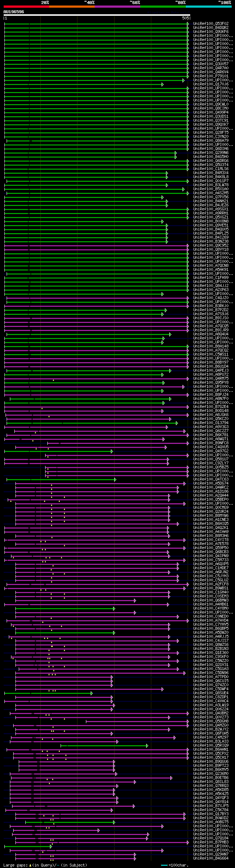This screenshot has height=868, width=235.
Task: Select label UniRef100_C4Y8M0
Action: [x=211, y=608]
